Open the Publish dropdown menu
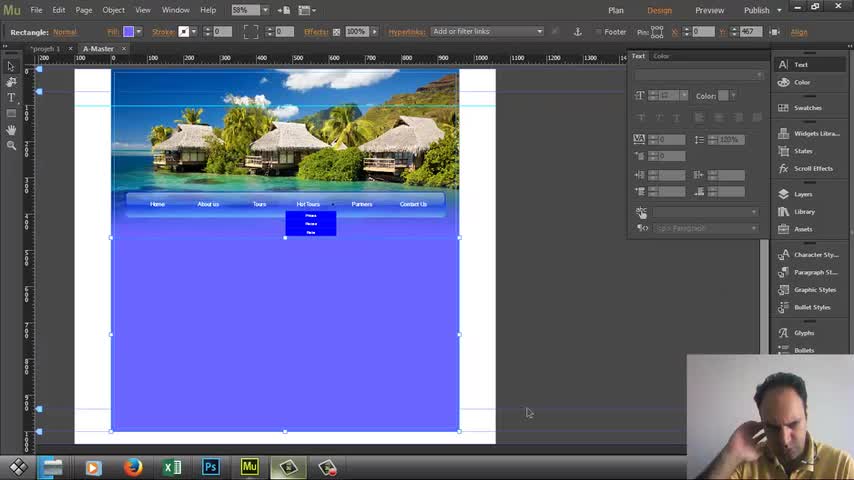The image size is (854, 480). coord(777,10)
